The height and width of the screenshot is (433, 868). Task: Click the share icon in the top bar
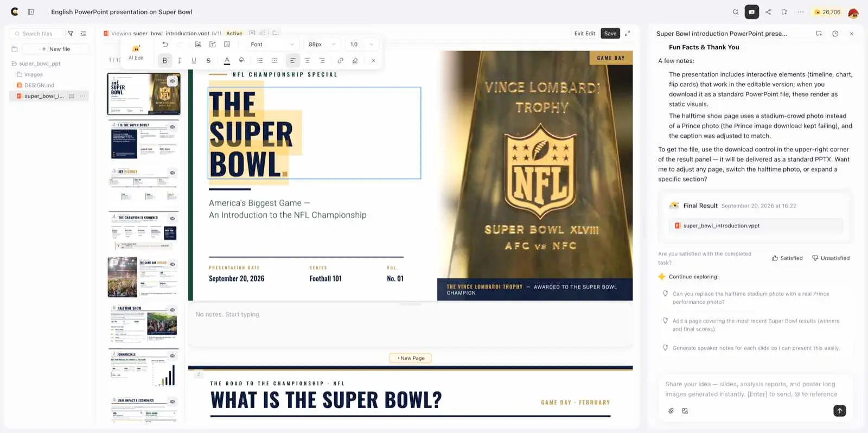tap(768, 12)
